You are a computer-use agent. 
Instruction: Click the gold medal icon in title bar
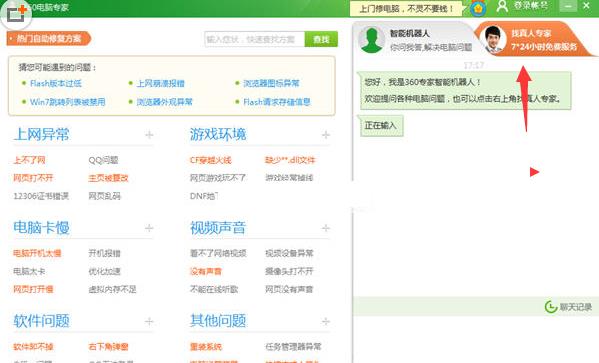[x=478, y=8]
